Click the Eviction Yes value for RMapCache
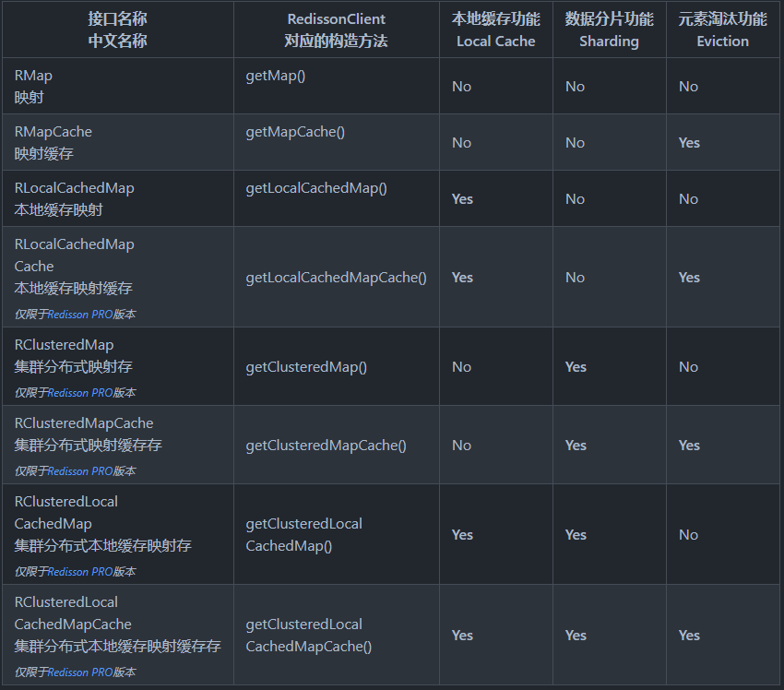Viewport: 784px width, 690px height. (689, 143)
